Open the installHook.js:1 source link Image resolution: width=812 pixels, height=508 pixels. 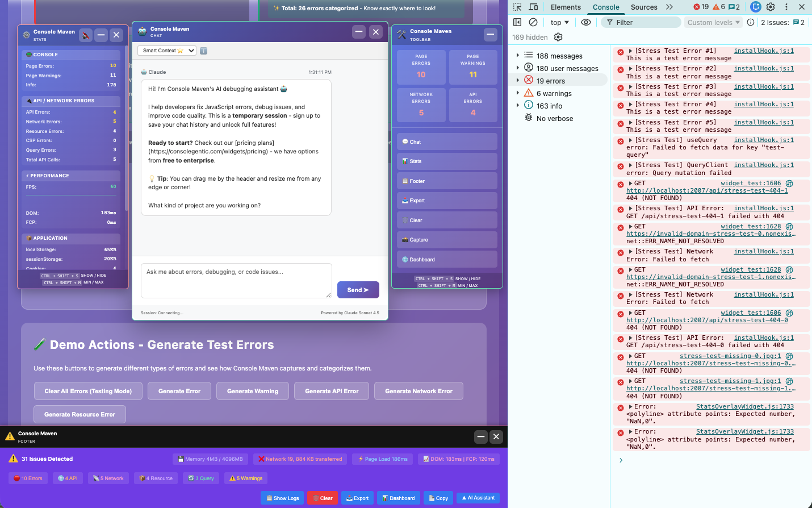click(763, 51)
